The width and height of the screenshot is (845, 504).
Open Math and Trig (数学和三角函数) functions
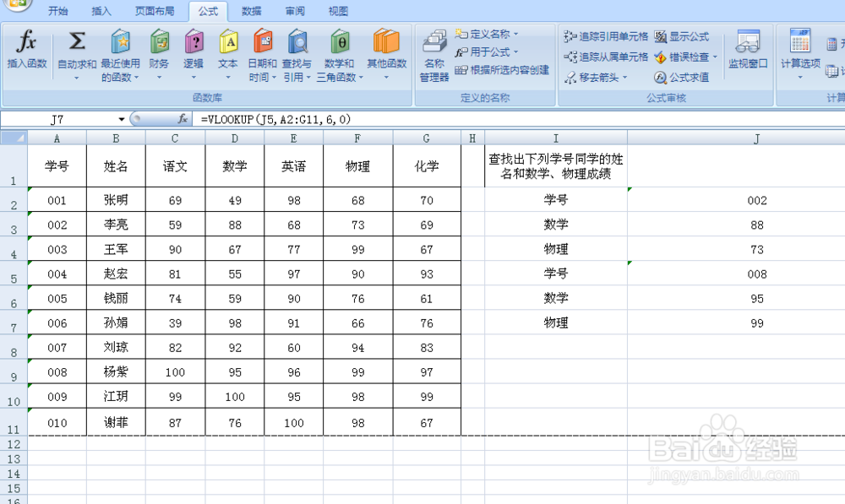point(340,56)
